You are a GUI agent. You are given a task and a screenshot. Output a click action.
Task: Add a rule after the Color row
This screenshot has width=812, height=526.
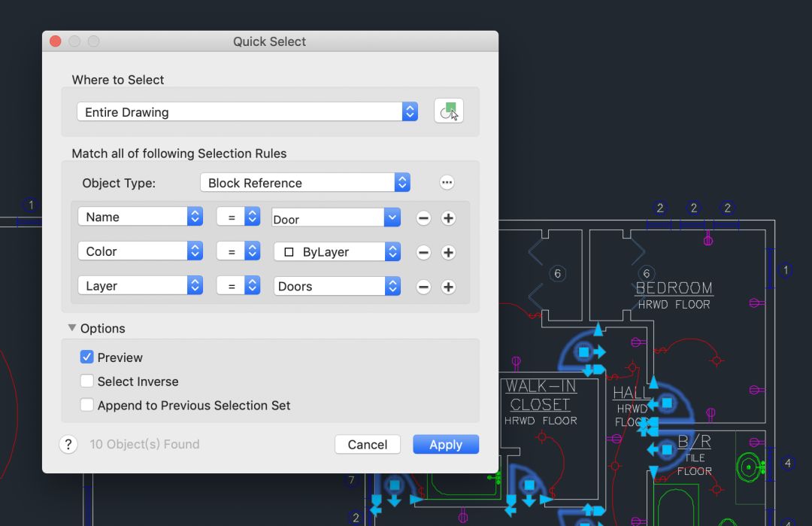[x=448, y=252]
